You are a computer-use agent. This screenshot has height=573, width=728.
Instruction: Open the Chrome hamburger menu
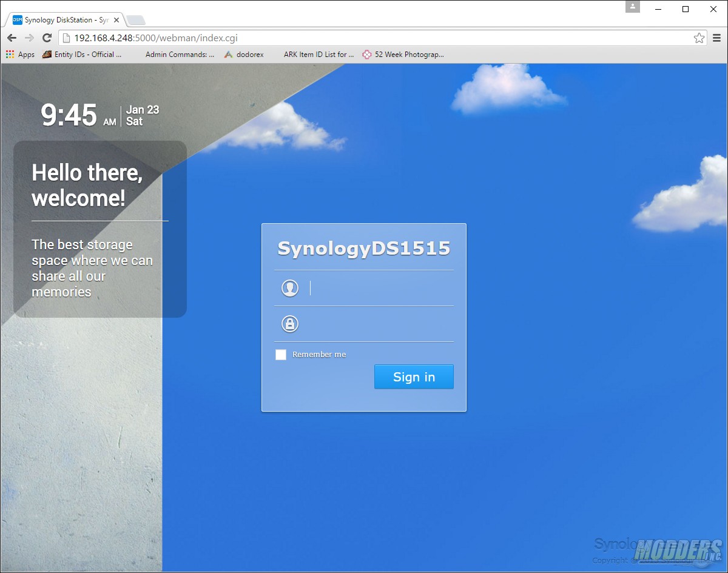[x=716, y=38]
